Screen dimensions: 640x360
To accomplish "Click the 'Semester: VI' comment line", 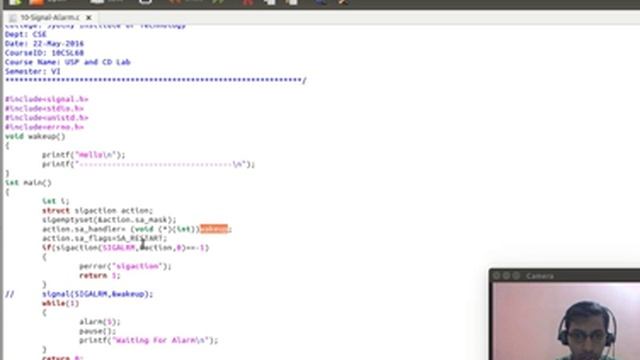I will click(33, 71).
